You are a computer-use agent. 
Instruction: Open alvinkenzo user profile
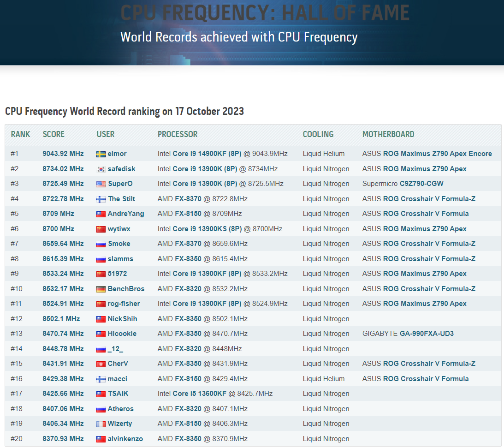coord(125,439)
